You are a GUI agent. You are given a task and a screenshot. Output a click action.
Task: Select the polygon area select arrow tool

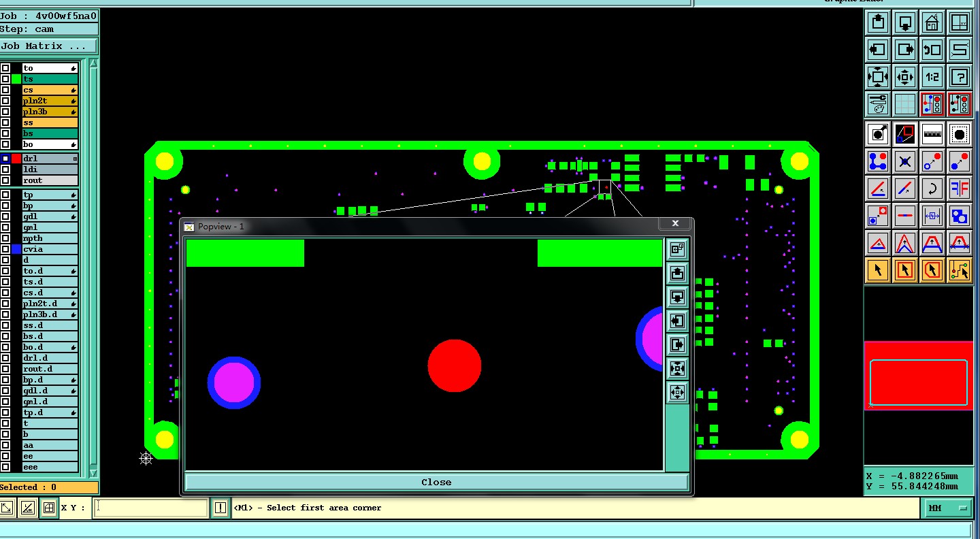pos(932,270)
